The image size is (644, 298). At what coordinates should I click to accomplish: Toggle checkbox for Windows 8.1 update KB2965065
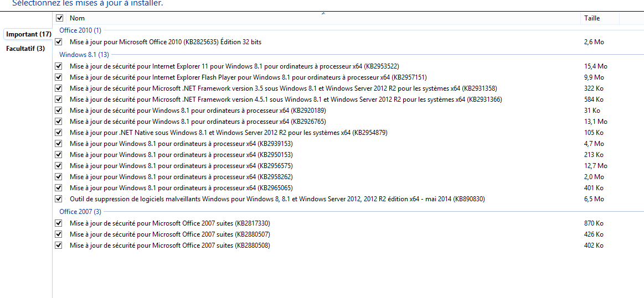tap(58, 188)
